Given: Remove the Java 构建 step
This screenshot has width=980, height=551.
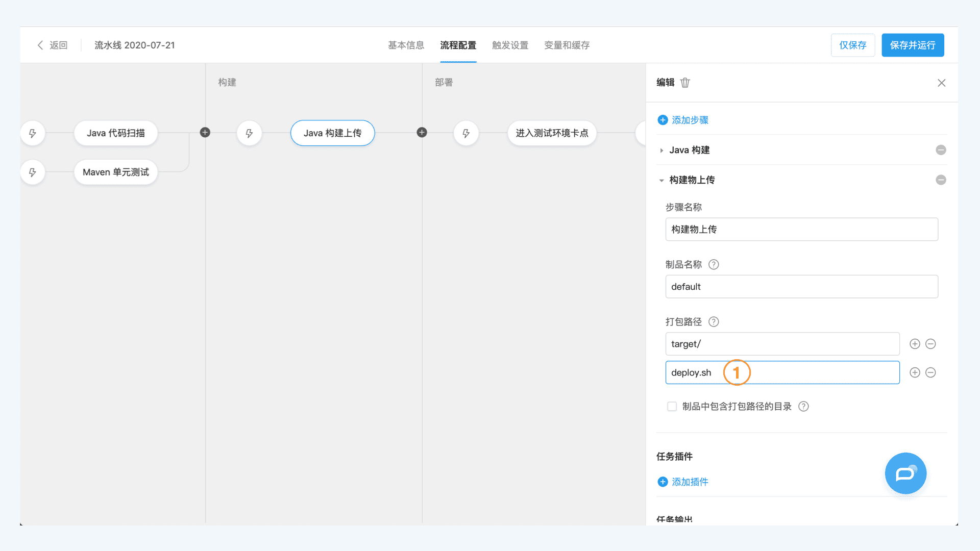Looking at the screenshot, I should [941, 150].
